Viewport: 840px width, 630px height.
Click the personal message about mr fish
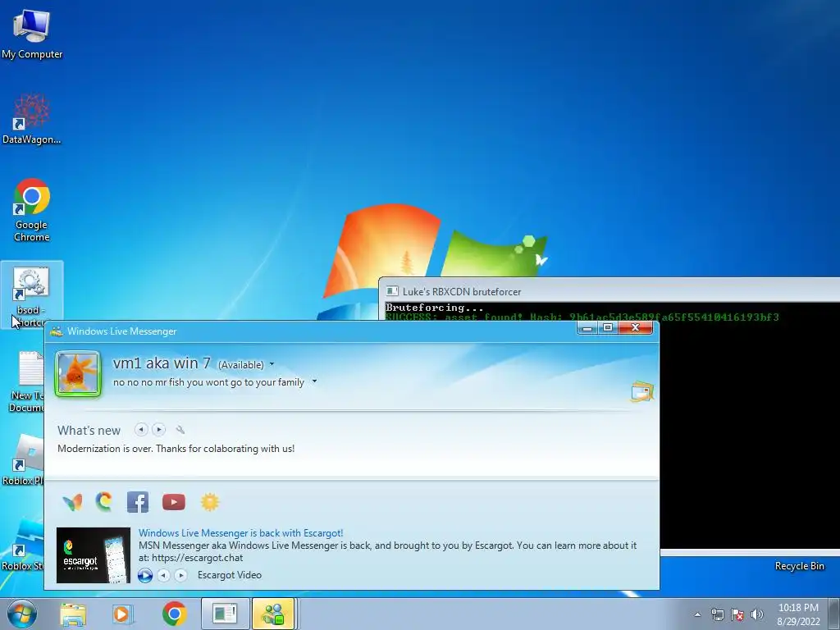(x=208, y=382)
